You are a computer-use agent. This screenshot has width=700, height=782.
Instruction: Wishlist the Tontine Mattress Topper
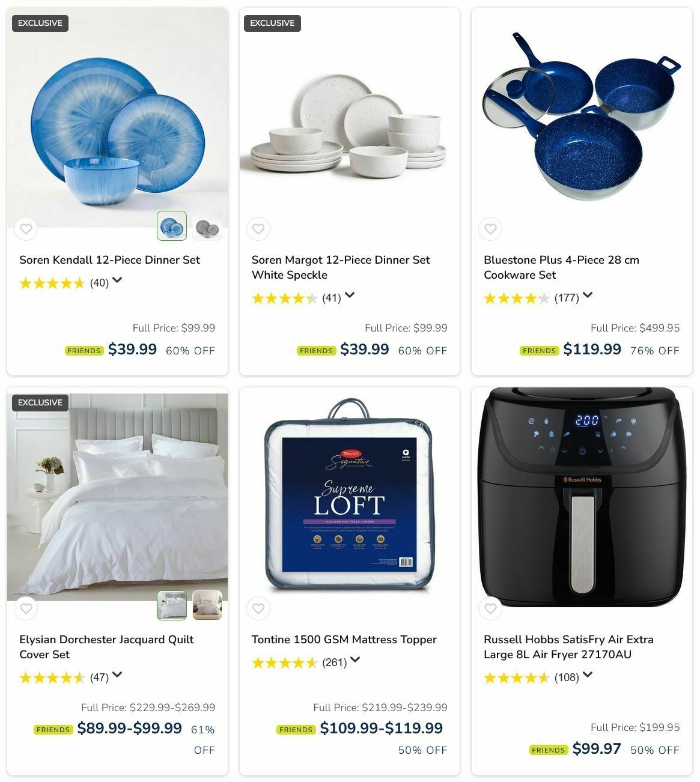pos(258,608)
